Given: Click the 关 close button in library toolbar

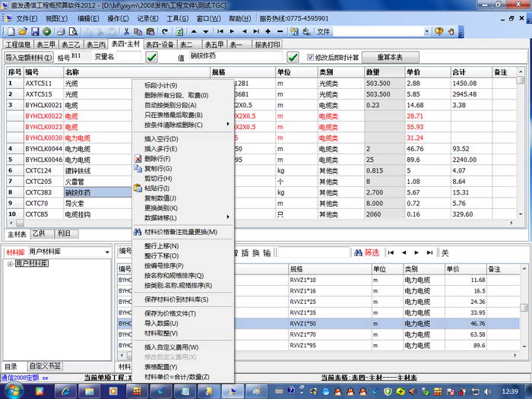Looking at the screenshot, I should (x=445, y=253).
